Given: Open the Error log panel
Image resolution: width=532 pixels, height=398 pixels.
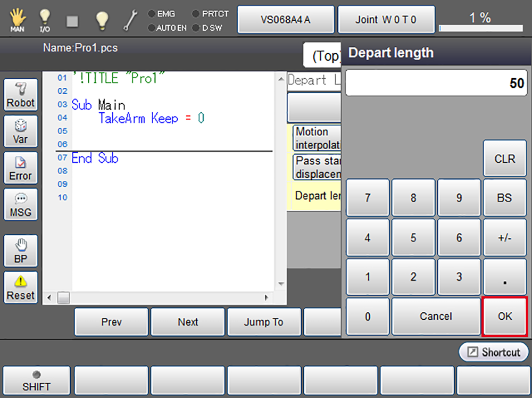Looking at the screenshot, I should (21, 168).
